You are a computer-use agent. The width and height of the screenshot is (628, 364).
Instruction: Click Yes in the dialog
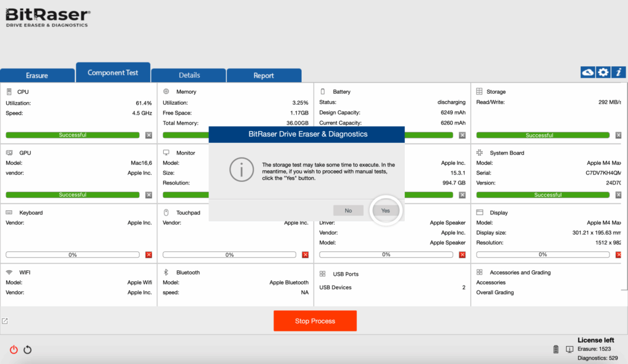pos(385,210)
